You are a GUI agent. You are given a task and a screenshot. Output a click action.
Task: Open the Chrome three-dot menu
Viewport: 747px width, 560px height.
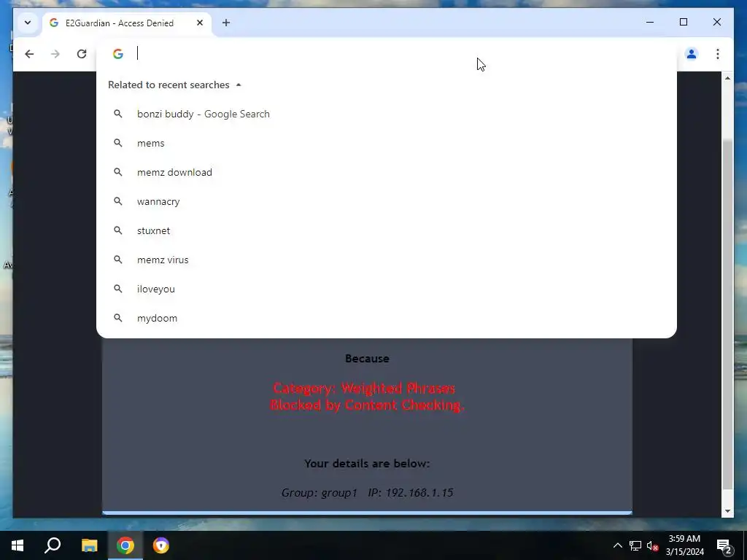718,54
